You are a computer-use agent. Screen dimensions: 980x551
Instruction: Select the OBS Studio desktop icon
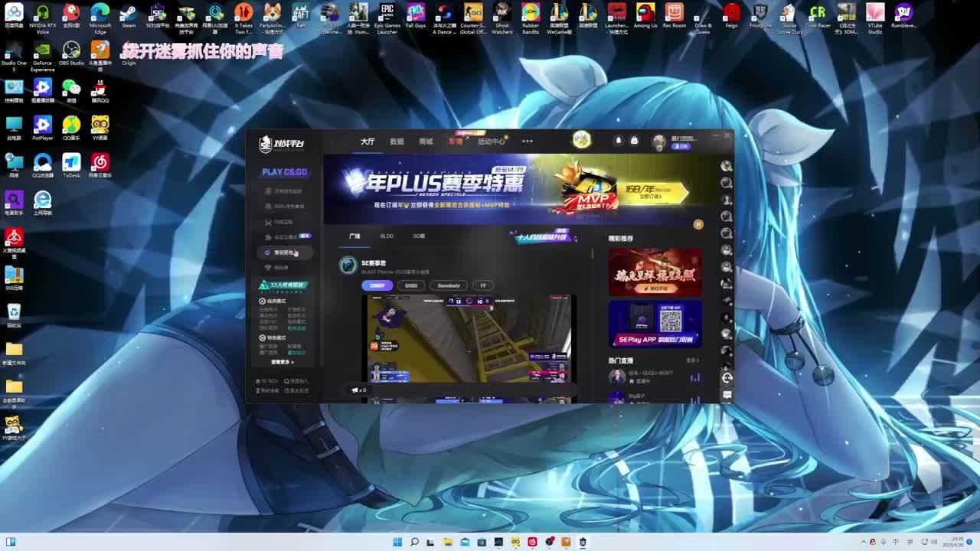71,54
